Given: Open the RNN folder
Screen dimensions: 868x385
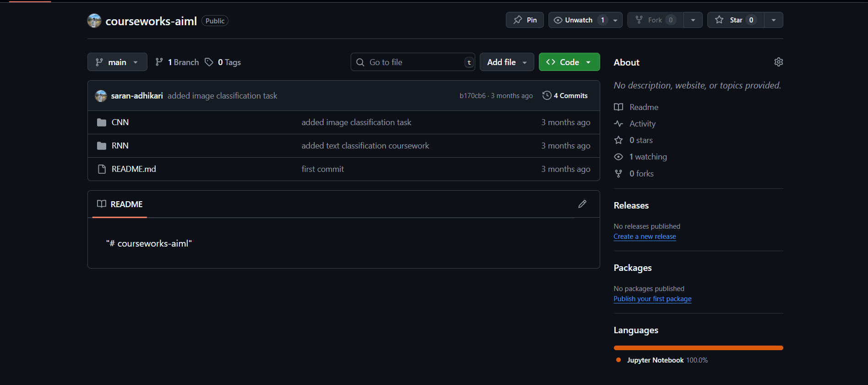Looking at the screenshot, I should pos(120,146).
